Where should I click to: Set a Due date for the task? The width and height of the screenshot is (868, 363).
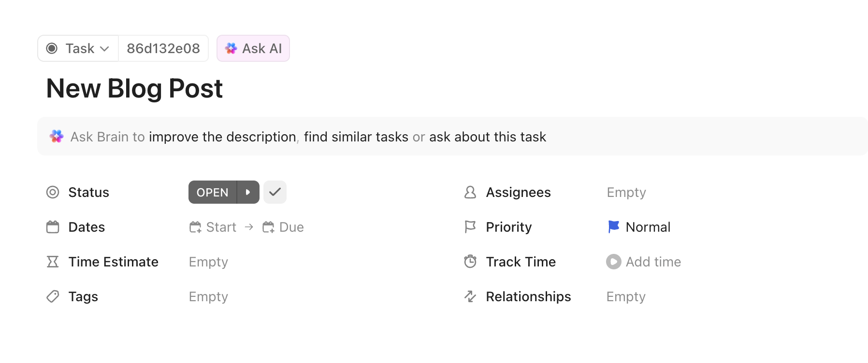pos(284,227)
